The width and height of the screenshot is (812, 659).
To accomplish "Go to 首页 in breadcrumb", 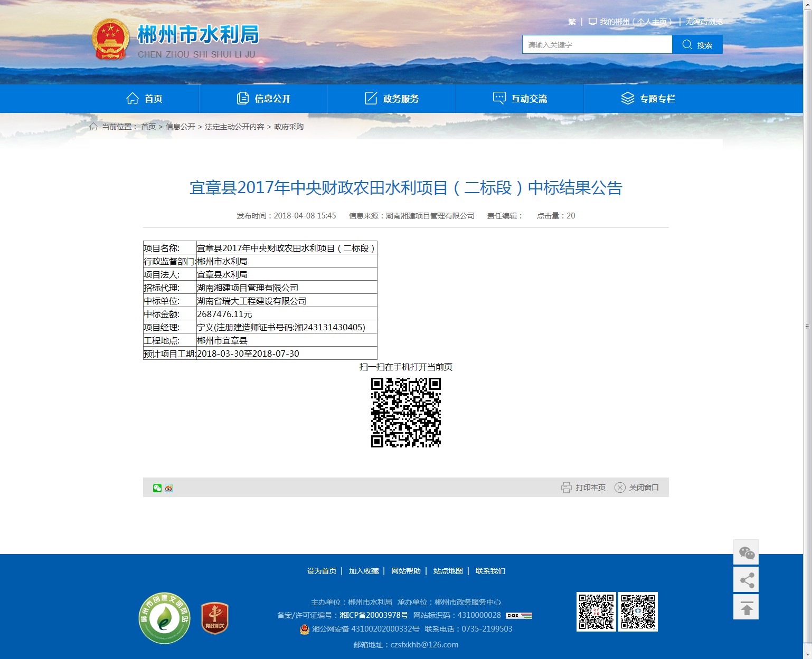I will pyautogui.click(x=148, y=127).
